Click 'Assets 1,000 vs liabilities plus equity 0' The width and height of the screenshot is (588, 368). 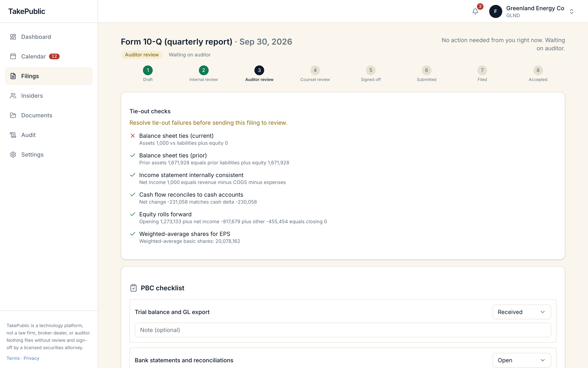tap(184, 143)
